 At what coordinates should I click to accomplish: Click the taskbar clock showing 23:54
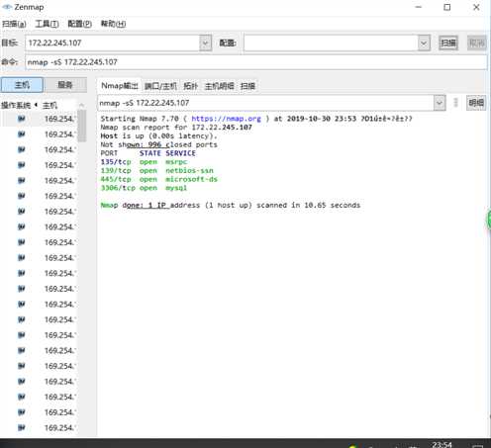pos(442,444)
